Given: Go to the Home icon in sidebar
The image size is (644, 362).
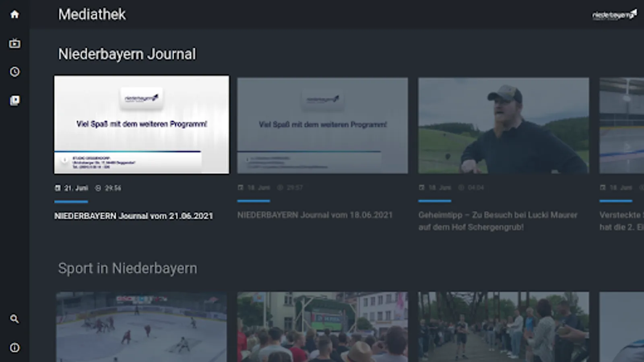Looking at the screenshot, I should click(x=14, y=14).
